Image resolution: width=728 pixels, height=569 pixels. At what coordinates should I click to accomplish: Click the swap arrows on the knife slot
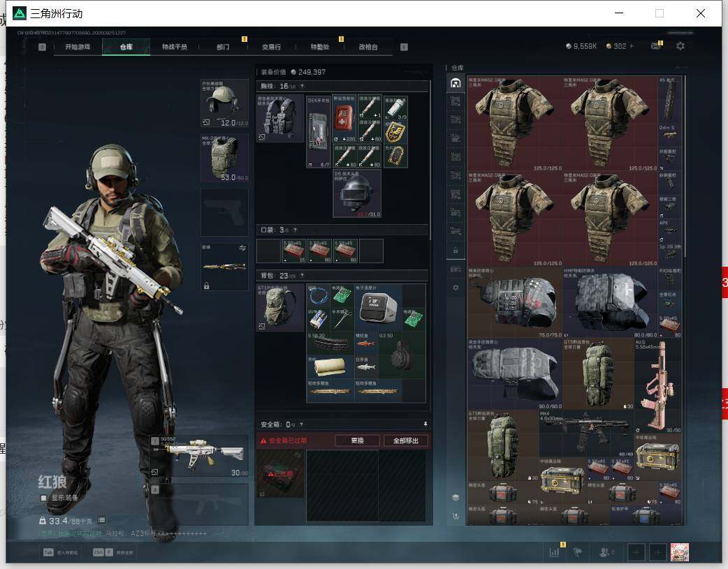point(242,249)
